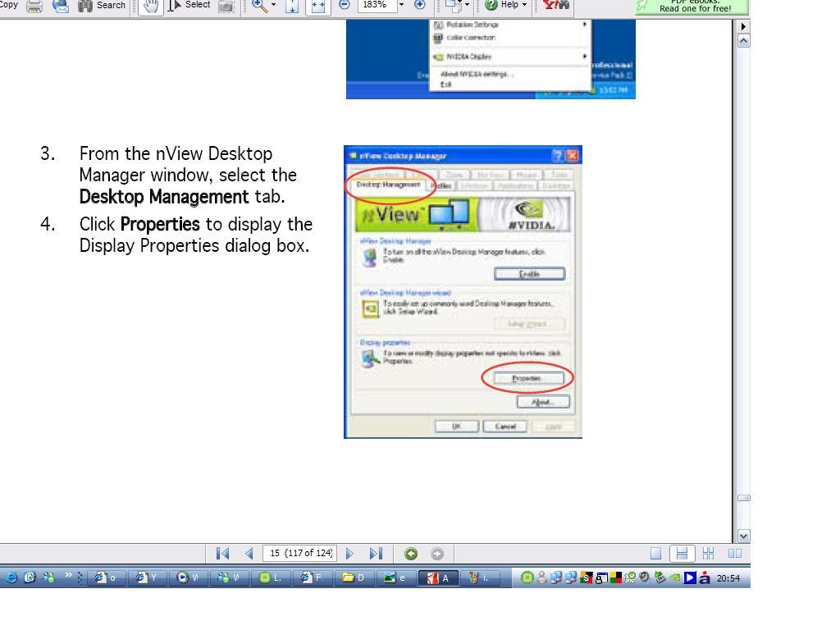The width and height of the screenshot is (840, 630).
Task: Switch to the MSN Messenger taskbar button
Action: pos(231,577)
